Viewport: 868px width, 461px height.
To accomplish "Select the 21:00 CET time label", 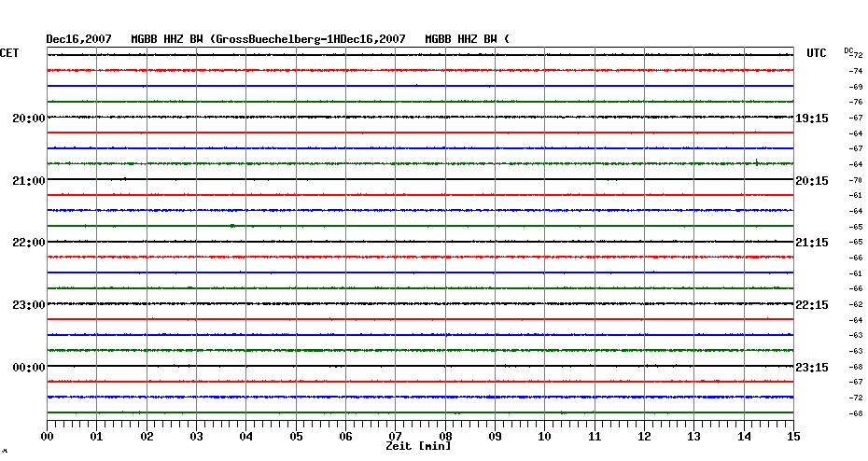I will [29, 181].
